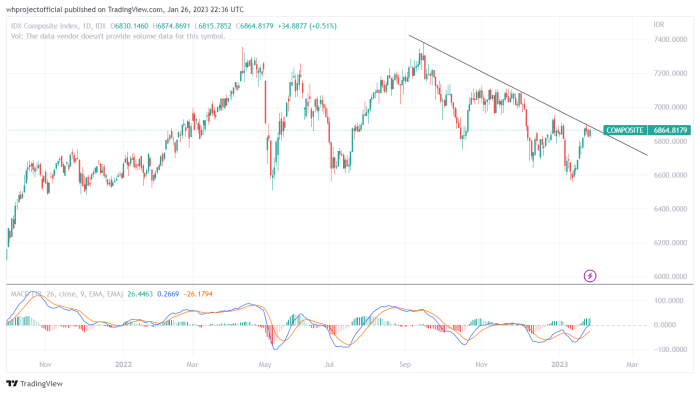Click the +34.8877 (+0.51%) change value
Viewport: 700px width, 394px height.
pyautogui.click(x=307, y=26)
